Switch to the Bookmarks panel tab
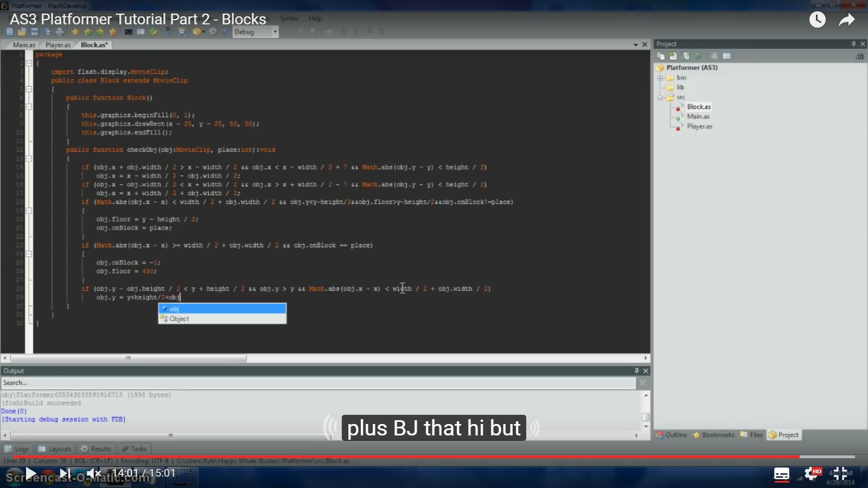 pos(713,435)
